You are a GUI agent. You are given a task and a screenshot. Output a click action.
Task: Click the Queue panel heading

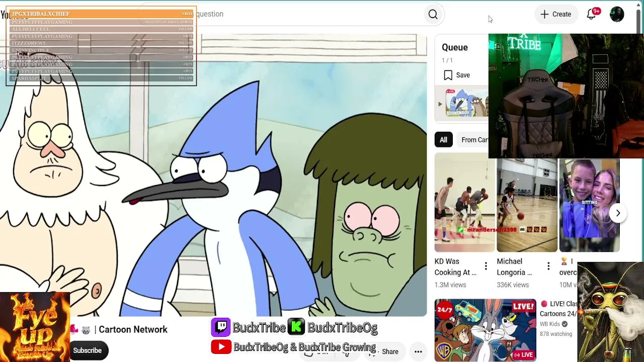[x=455, y=47]
